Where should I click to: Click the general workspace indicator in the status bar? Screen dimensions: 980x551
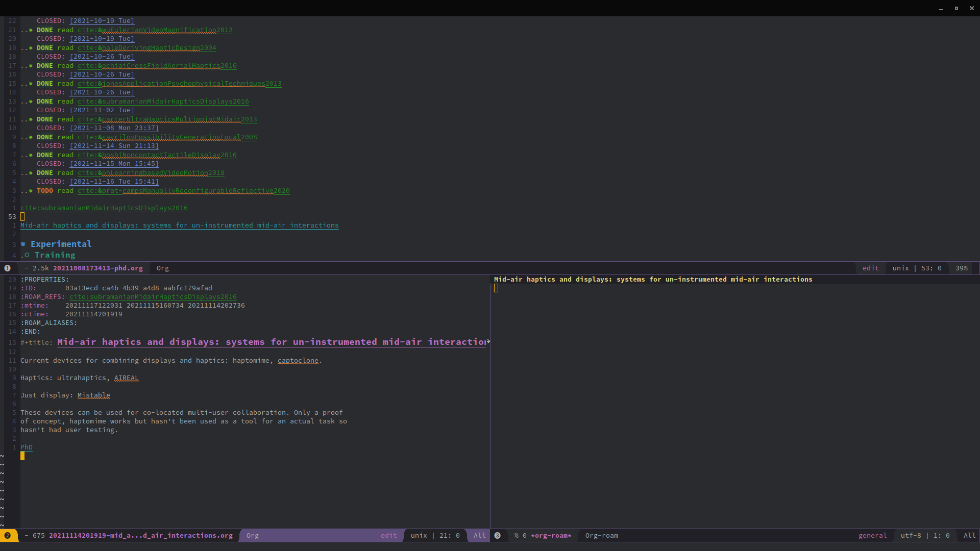[x=872, y=536]
